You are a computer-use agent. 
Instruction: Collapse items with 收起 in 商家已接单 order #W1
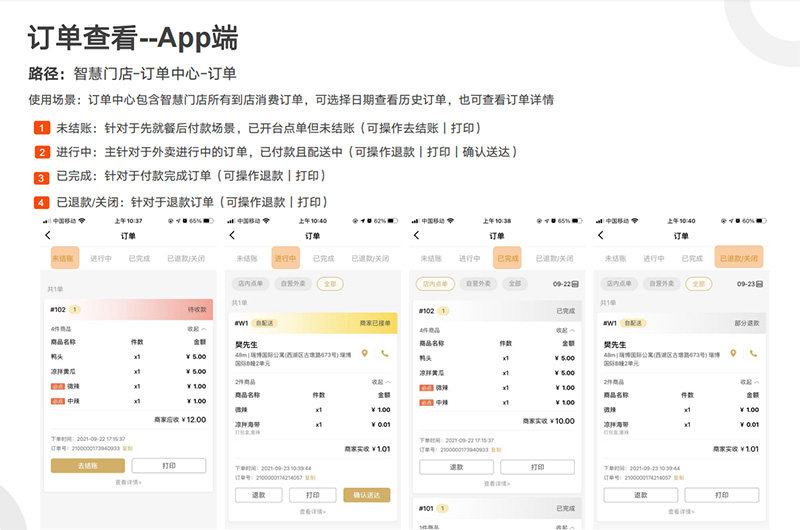pos(381,382)
